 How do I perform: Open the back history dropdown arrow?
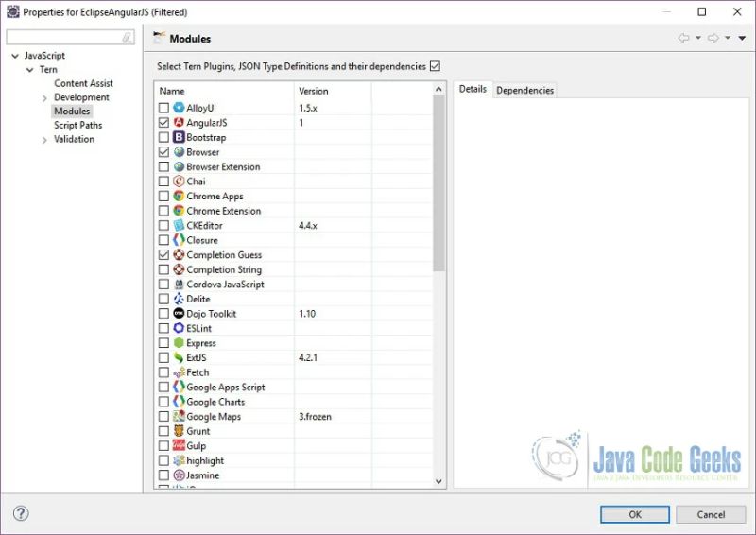pos(698,38)
